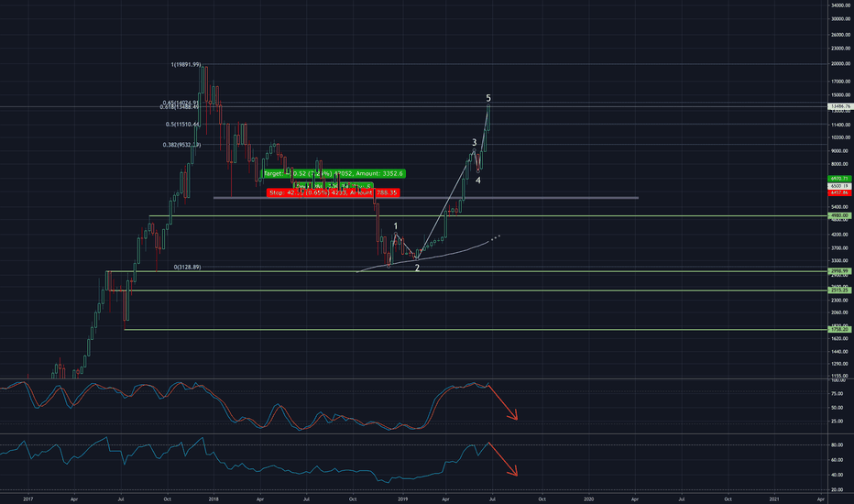This screenshot has width=854, height=504.
Task: Click the 23000.00 price axis label
Action: tap(841, 49)
